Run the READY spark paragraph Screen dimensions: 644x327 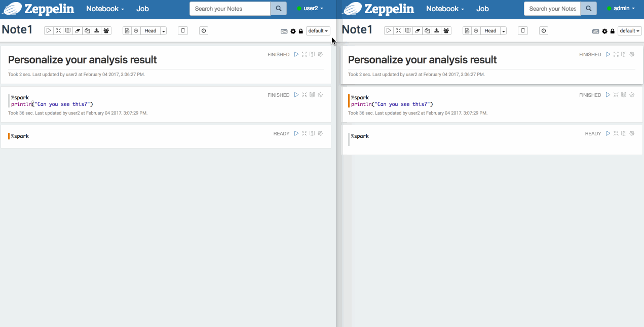296,133
